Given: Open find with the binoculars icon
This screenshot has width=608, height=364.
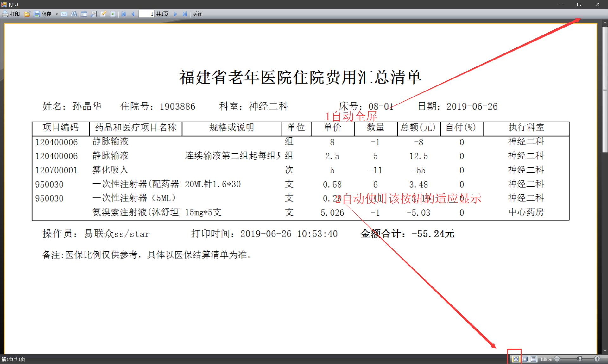Looking at the screenshot, I should [x=74, y=14].
